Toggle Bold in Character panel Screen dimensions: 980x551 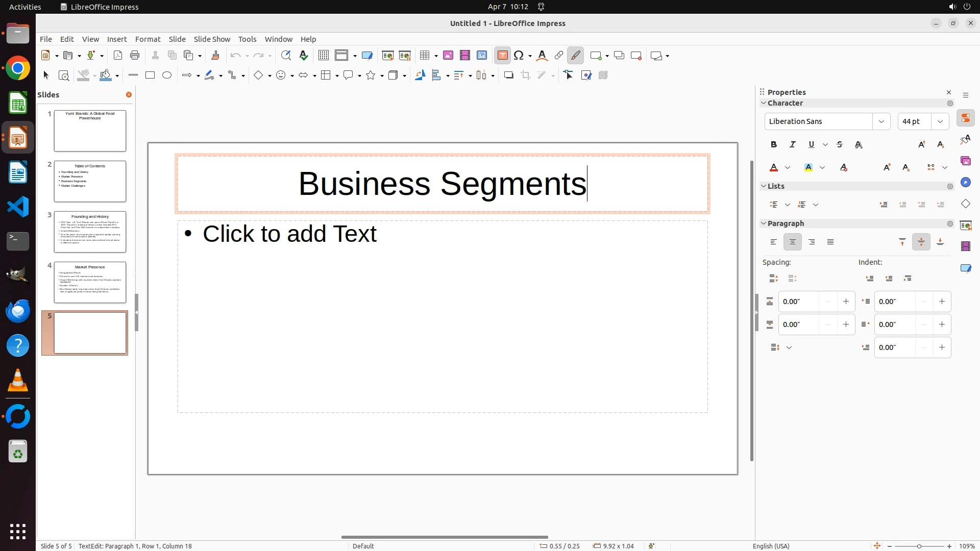pos(774,145)
